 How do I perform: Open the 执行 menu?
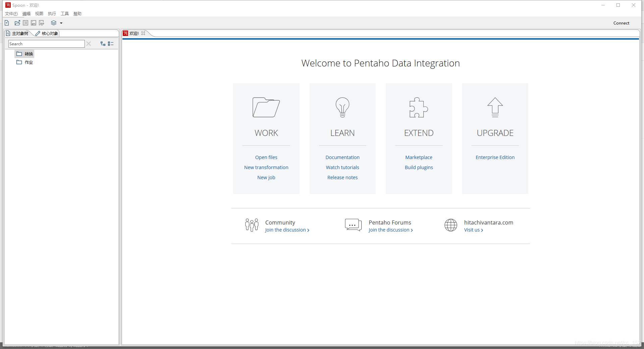point(52,14)
